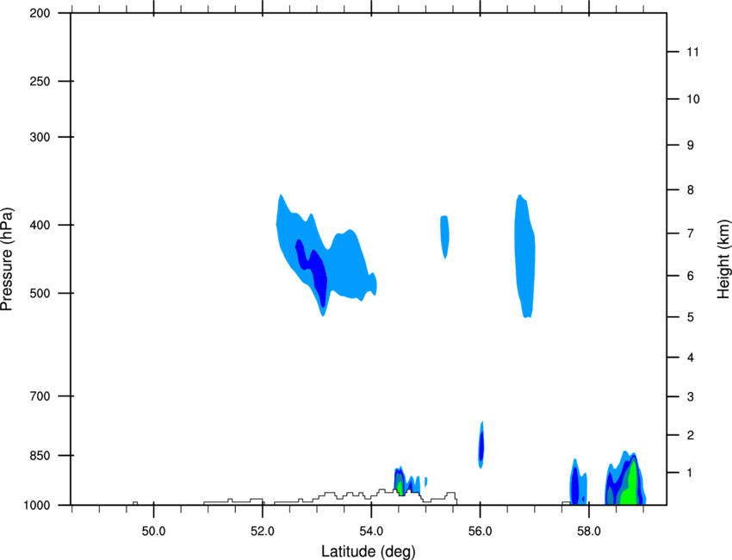The image size is (732, 560).
Task: Click the small light blue patch near 55.3 degrees
Action: tap(445, 236)
